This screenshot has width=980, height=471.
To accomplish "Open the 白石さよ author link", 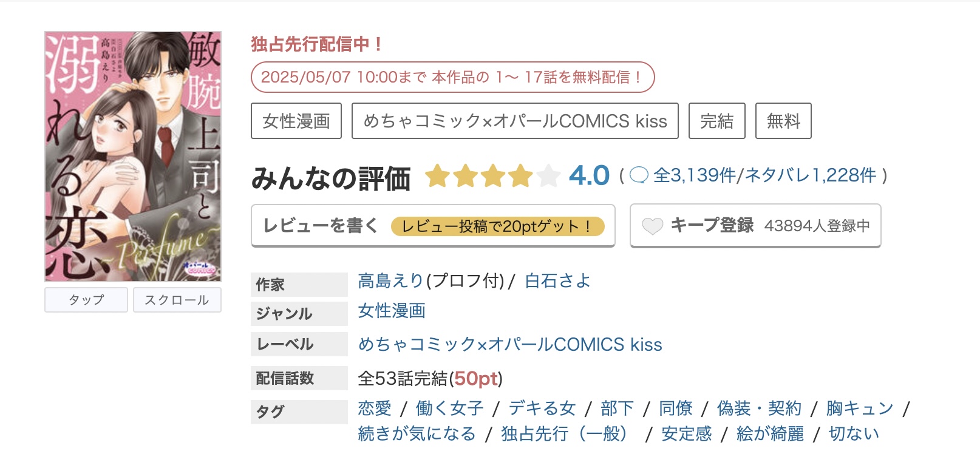I will point(556,280).
